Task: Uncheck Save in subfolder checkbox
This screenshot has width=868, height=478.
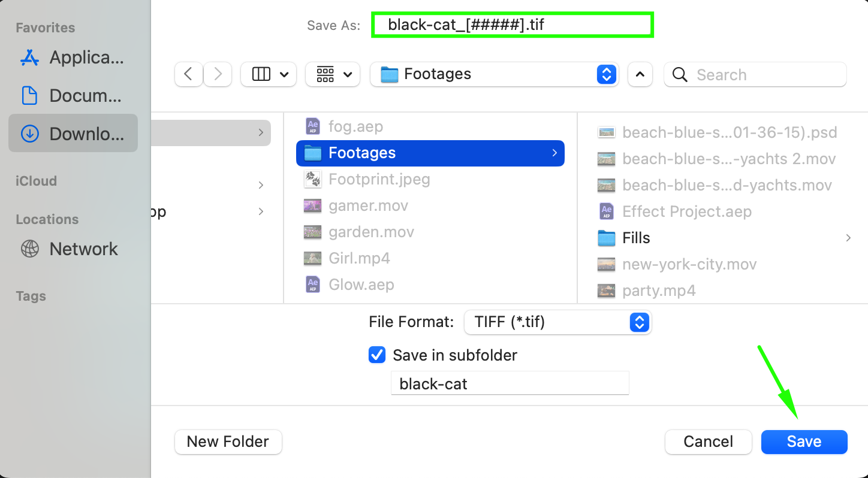Action: [x=377, y=355]
